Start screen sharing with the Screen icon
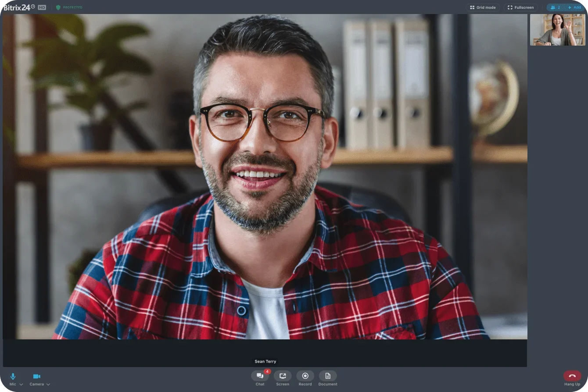 coord(283,376)
